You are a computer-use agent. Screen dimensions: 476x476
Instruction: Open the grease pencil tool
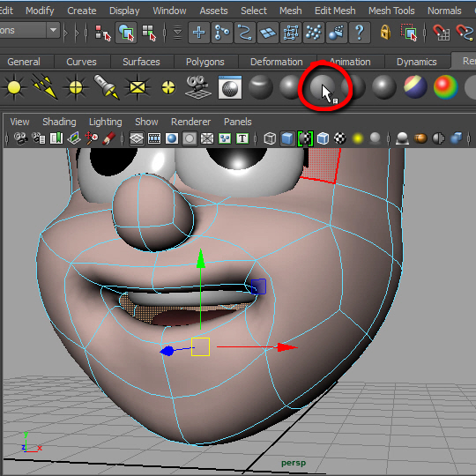point(108,138)
